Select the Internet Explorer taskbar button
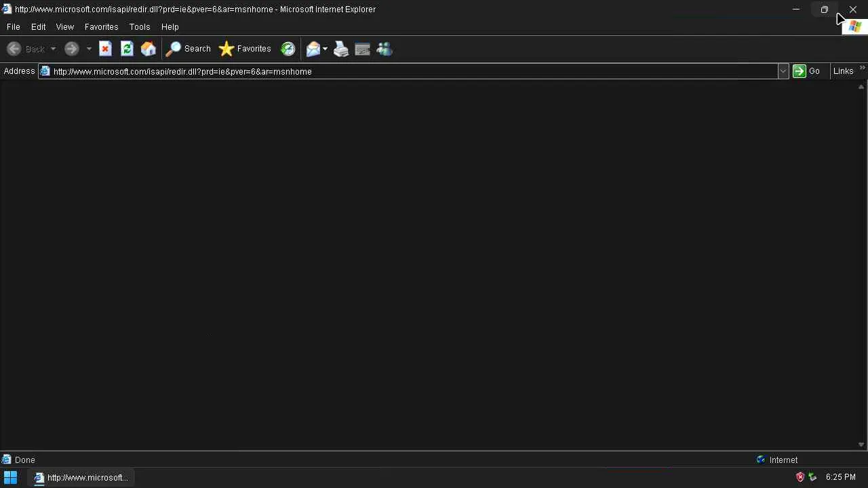 click(81, 477)
